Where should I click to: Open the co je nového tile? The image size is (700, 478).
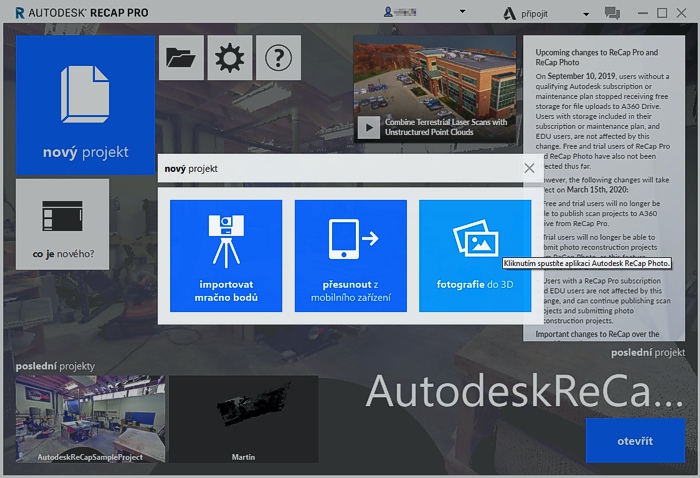(62, 224)
